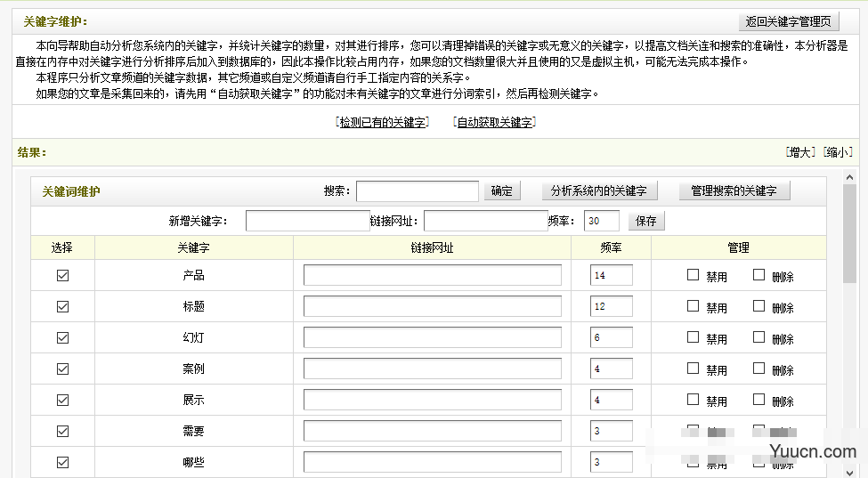The width and height of the screenshot is (868, 478).
Task: Check 禁用 for the 幻灯 keyword
Action: (694, 337)
